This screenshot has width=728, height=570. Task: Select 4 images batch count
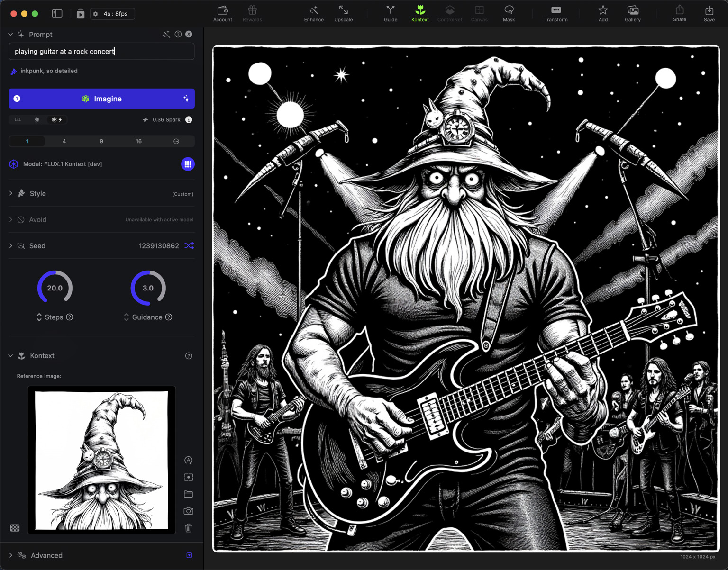[64, 141]
